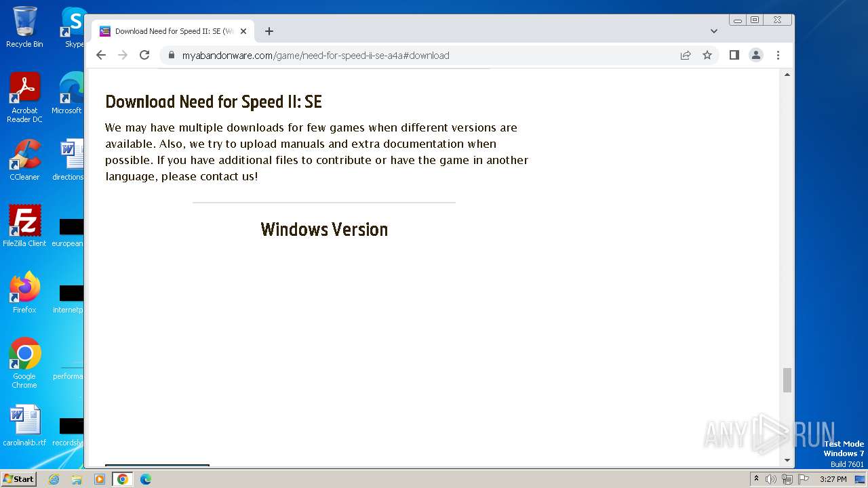868x488 pixels.
Task: Click the scrollbar up arrow
Action: [787, 75]
